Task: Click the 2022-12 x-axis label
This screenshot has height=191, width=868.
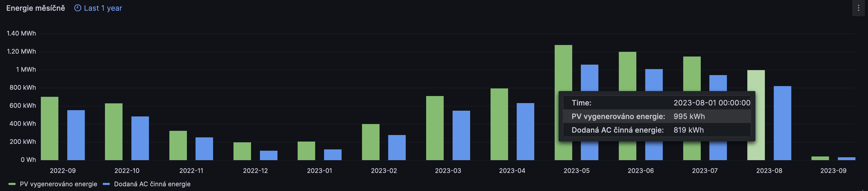Action: tap(255, 171)
